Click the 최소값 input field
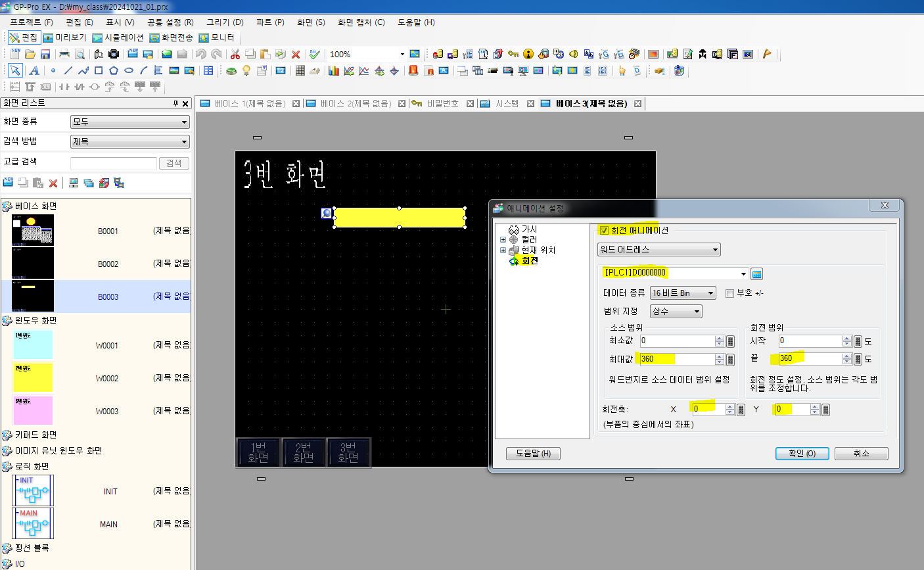This screenshot has width=924, height=570. pyautogui.click(x=678, y=341)
